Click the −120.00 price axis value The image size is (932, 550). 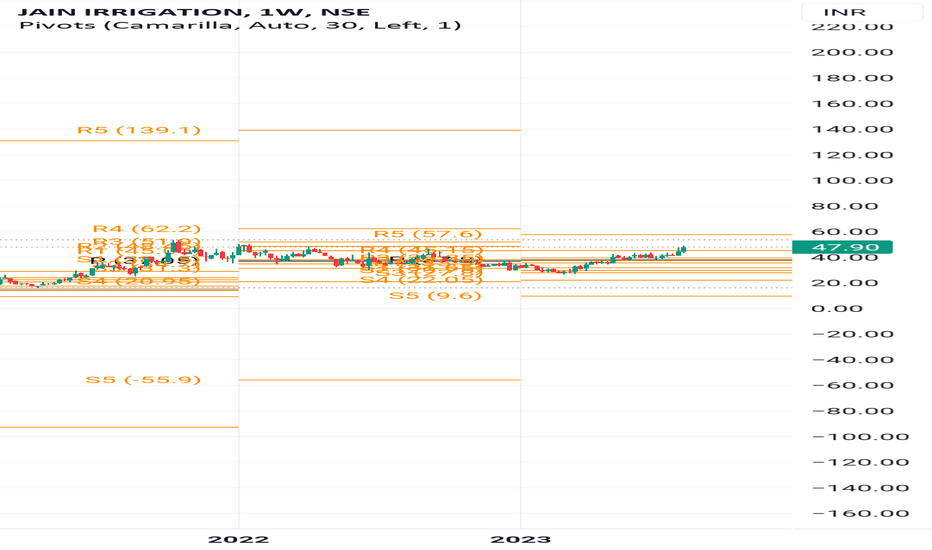coord(860,462)
